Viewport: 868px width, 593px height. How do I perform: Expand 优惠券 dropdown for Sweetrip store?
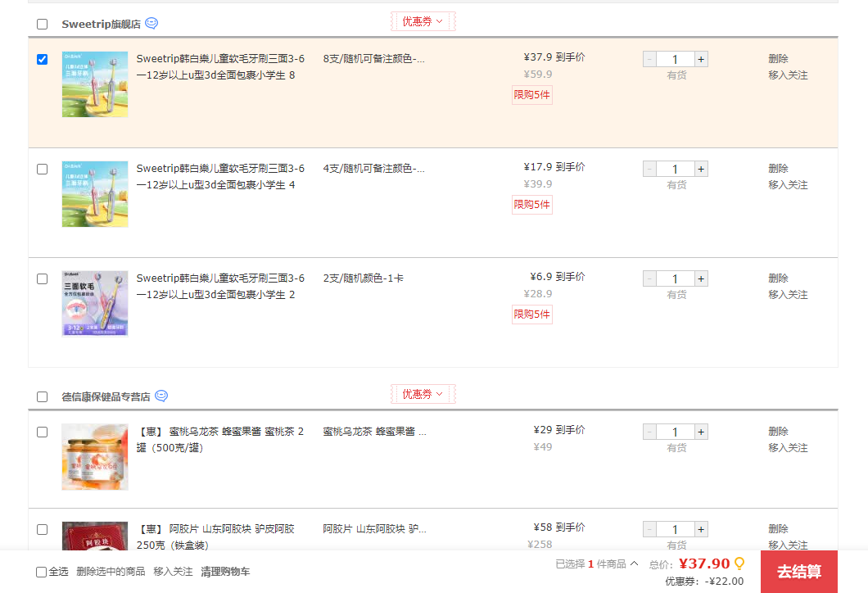coord(423,21)
